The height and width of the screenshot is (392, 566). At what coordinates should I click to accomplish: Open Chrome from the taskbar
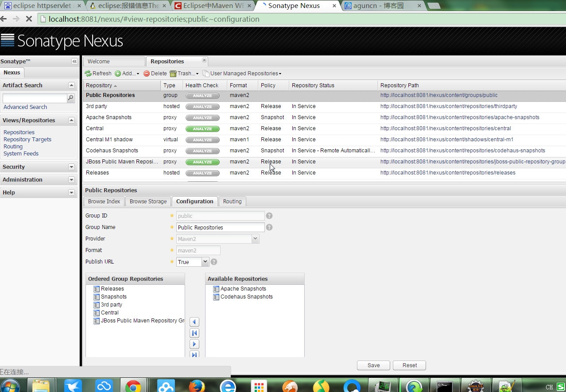click(133, 386)
